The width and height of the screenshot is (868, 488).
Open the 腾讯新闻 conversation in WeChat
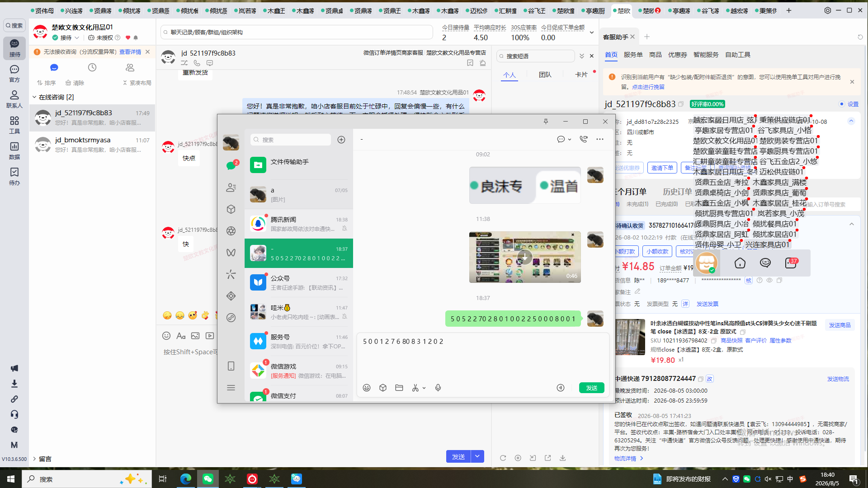point(299,224)
